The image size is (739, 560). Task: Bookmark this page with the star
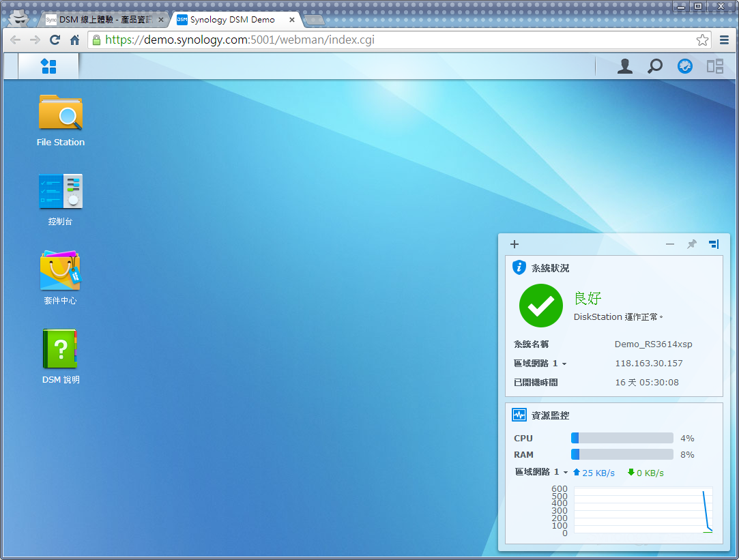[x=702, y=40]
